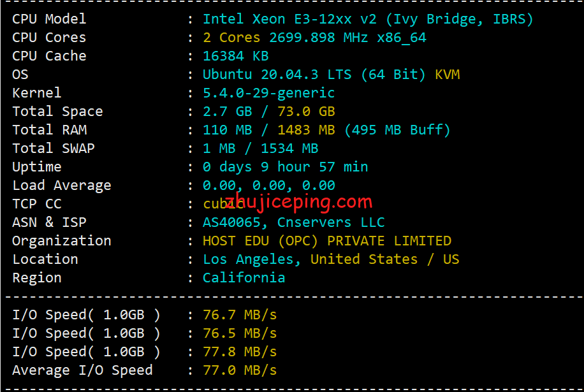584x392 pixels.
Task: Click kernel version 5.4.0-29-generic
Action: click(268, 94)
